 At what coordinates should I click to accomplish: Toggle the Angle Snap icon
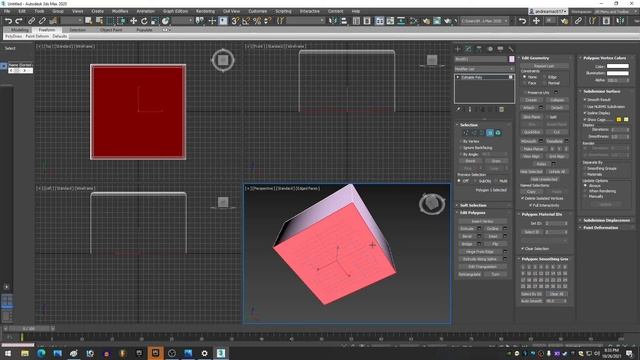click(246, 21)
